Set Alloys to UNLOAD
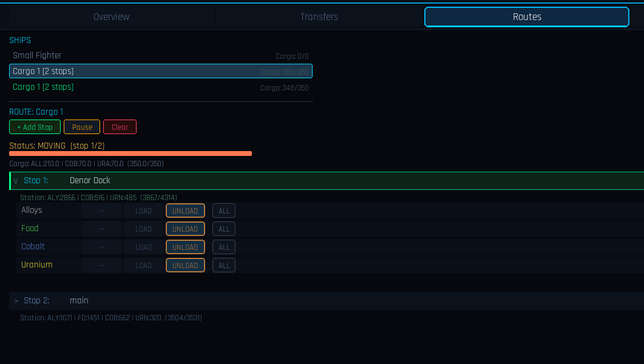 [x=185, y=211]
